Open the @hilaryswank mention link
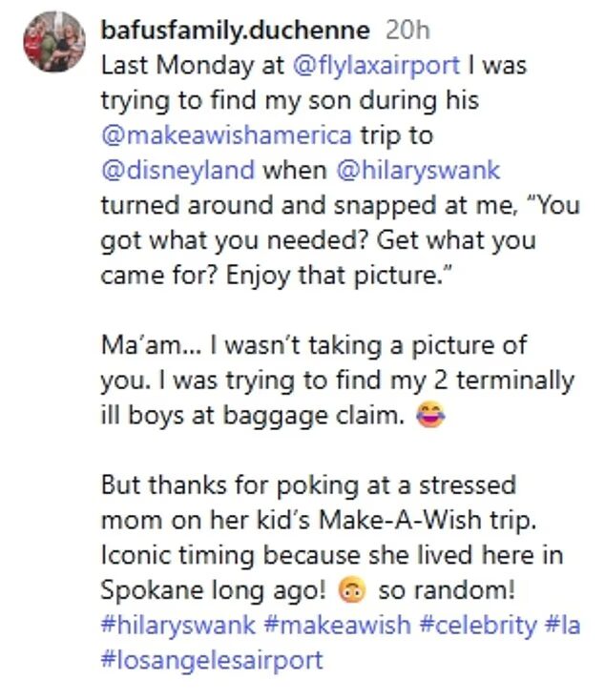 [419, 171]
